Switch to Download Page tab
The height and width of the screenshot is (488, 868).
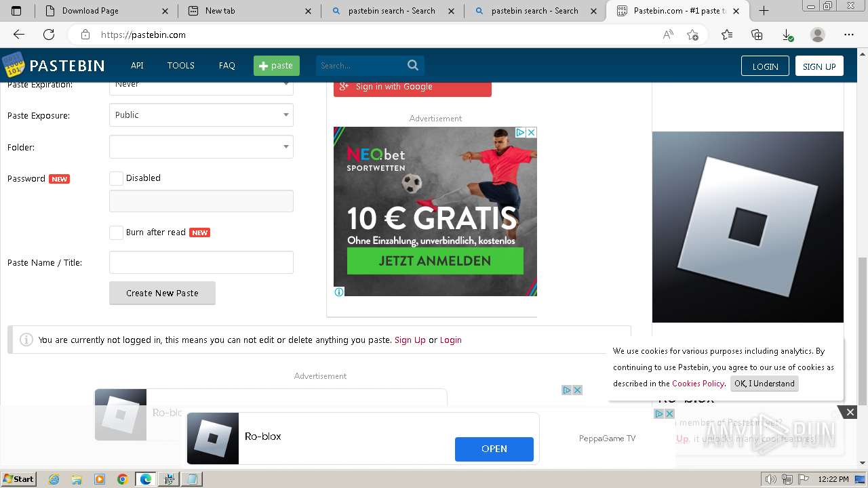(106, 11)
